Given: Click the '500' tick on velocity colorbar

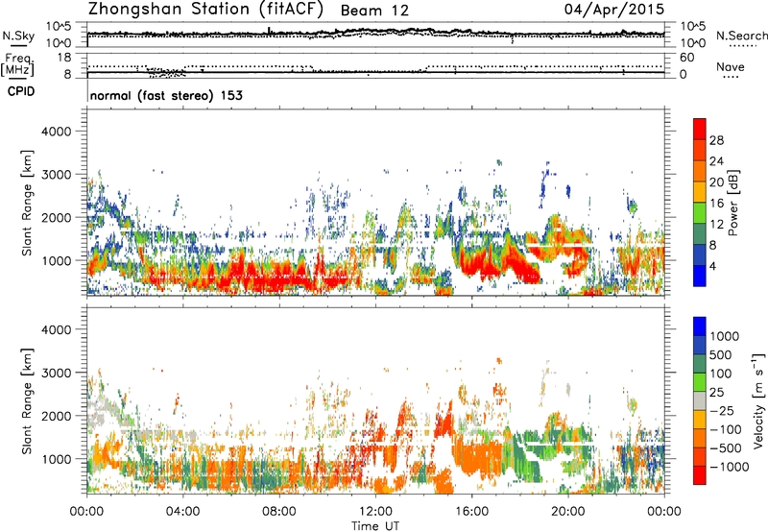Looking at the screenshot, I should pos(721,354).
